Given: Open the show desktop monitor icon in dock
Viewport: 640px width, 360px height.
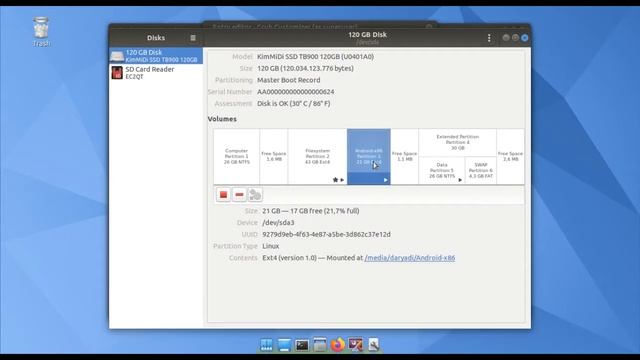Looking at the screenshot, I should pos(284,345).
